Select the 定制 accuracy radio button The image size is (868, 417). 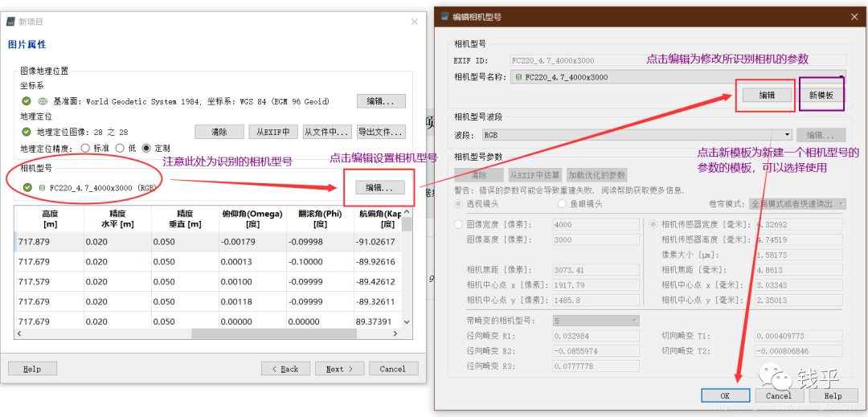coord(146,148)
